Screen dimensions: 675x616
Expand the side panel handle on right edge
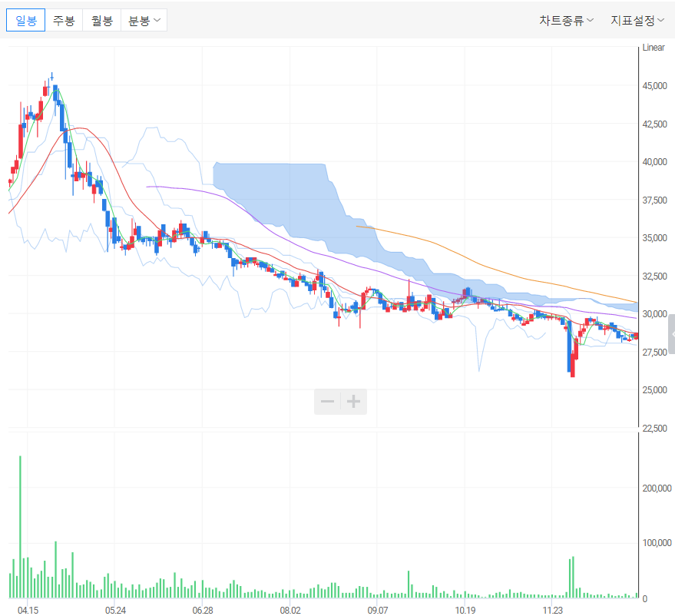[x=672, y=334]
